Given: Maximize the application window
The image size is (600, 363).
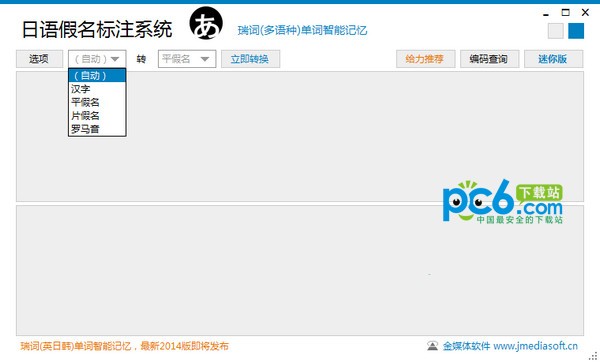Looking at the screenshot, I should click(x=566, y=13).
